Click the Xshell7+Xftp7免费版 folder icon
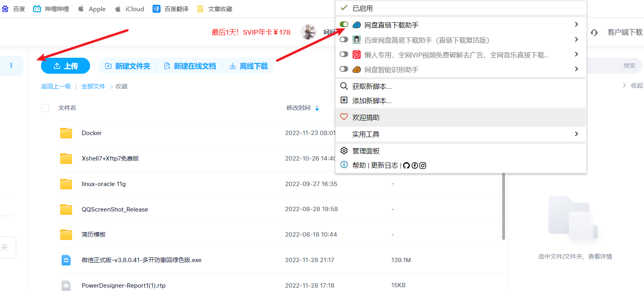 (x=66, y=159)
